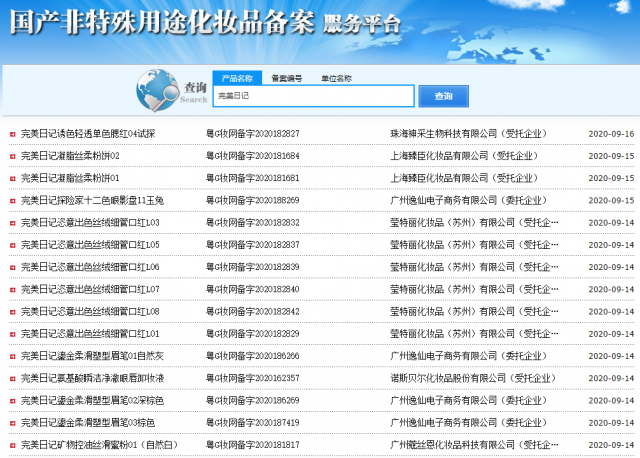Open 氨基酸精洁净澈眼唇卸妆液 product link
The height and width of the screenshot is (458, 640).
click(93, 378)
